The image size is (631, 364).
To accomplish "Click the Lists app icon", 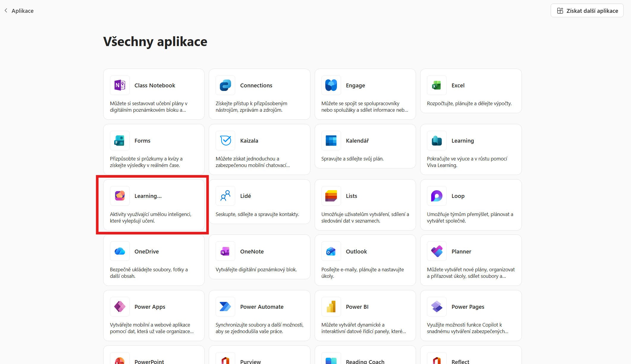I will click(x=331, y=196).
